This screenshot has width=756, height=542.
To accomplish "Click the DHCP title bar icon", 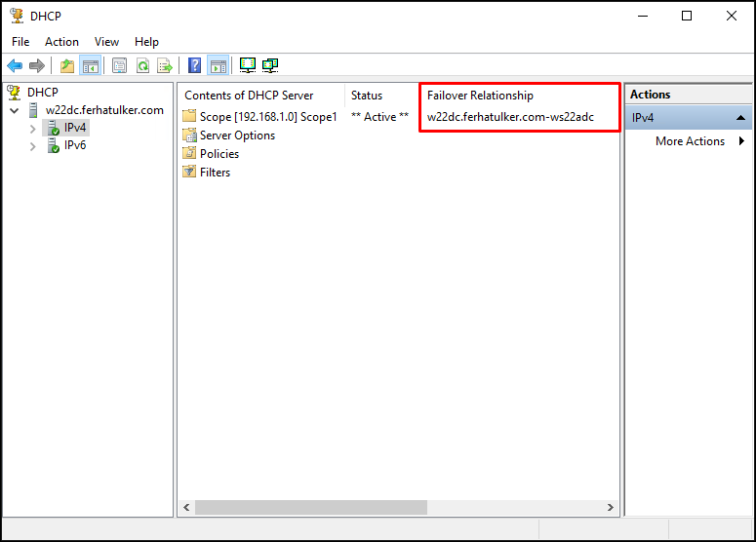I will 17,16.
